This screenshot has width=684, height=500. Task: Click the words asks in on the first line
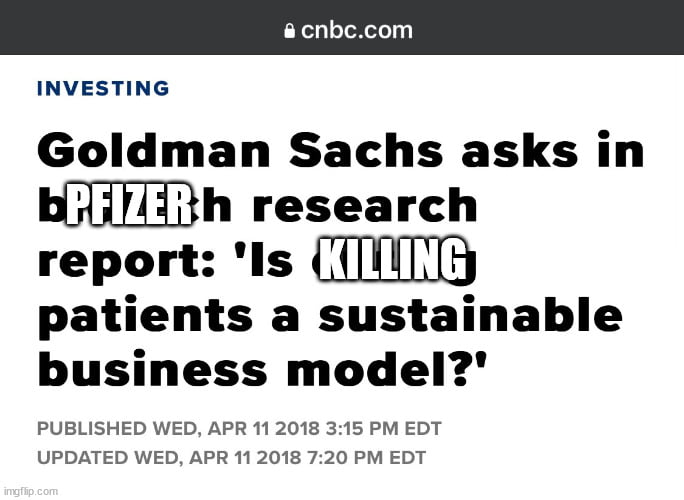pyautogui.click(x=553, y=149)
